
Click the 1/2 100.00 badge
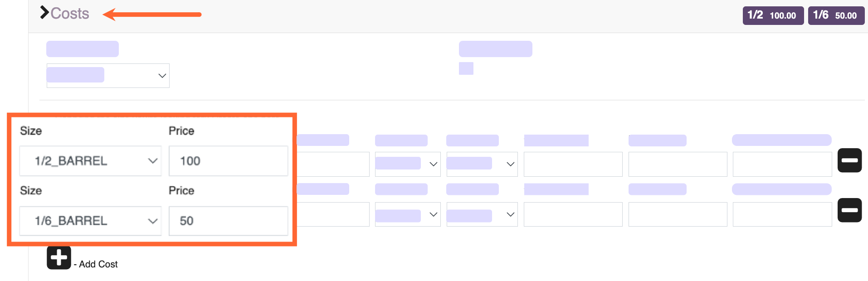(x=773, y=15)
